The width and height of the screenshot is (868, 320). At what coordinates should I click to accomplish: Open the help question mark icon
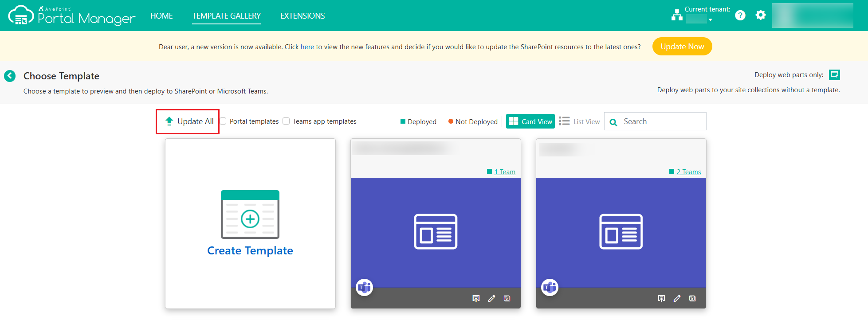click(740, 16)
